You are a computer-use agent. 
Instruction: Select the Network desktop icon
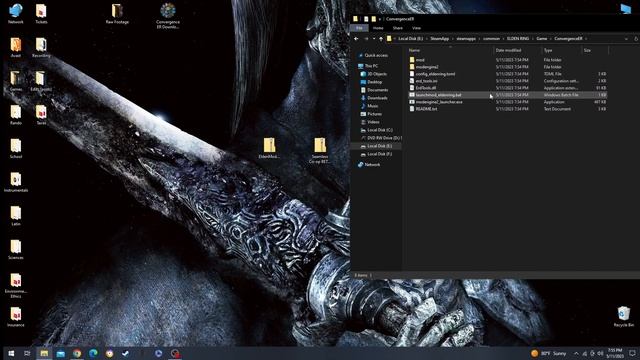coord(16,13)
